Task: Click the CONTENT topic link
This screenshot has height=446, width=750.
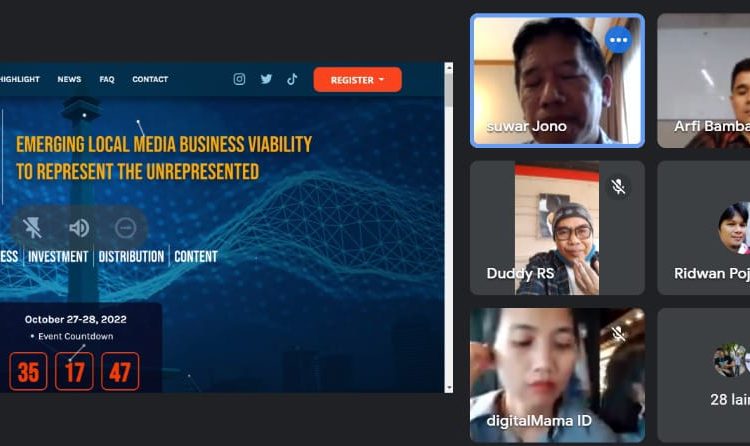Action: click(196, 257)
